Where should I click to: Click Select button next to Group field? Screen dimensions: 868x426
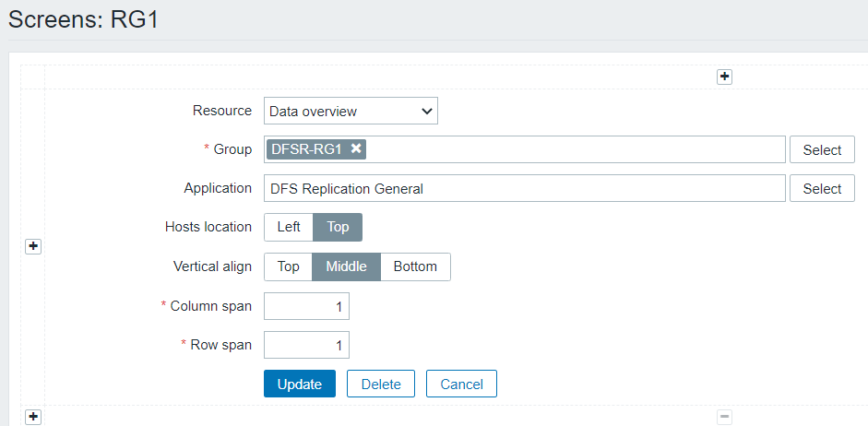(x=822, y=149)
